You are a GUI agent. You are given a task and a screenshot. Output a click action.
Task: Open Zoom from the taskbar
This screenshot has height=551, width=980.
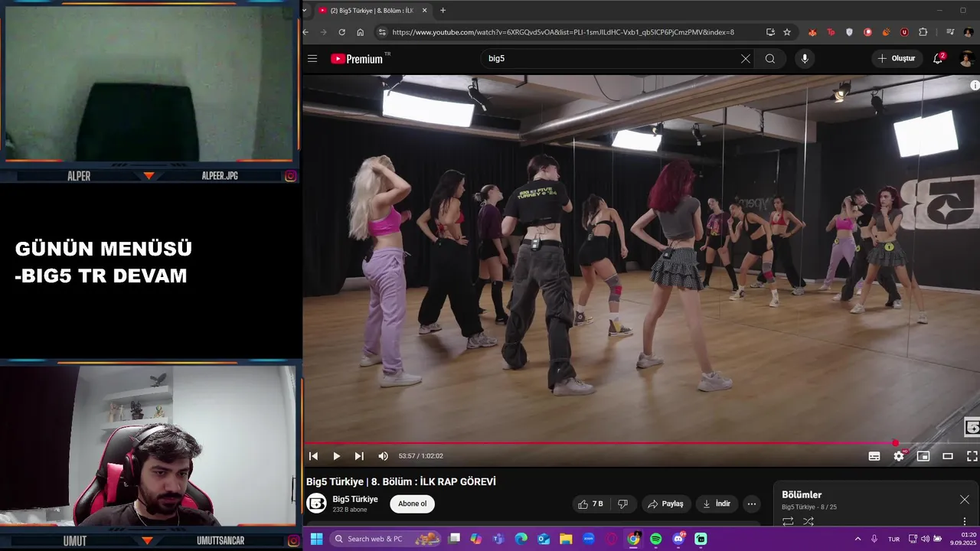589,539
